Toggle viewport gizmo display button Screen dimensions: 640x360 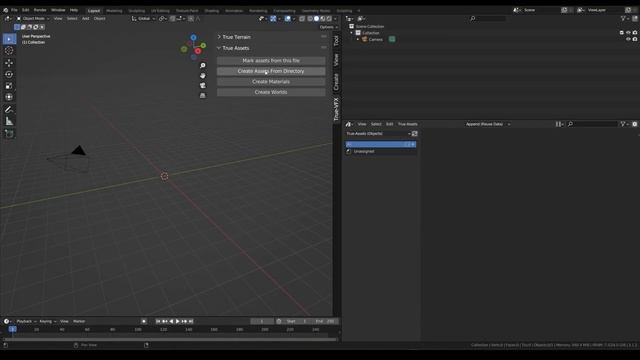(x=273, y=18)
